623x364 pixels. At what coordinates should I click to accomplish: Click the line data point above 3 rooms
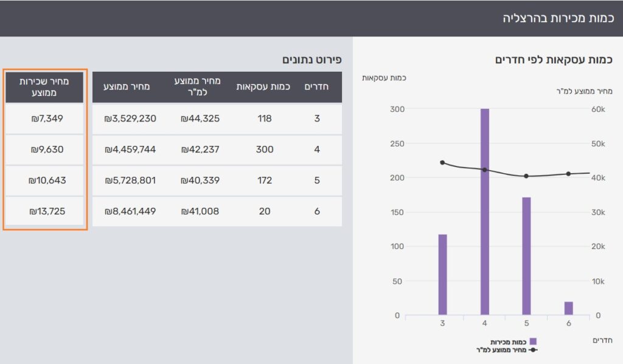point(442,162)
